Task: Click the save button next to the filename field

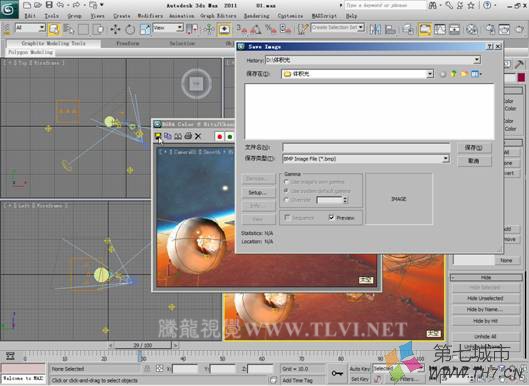Action: click(x=474, y=148)
